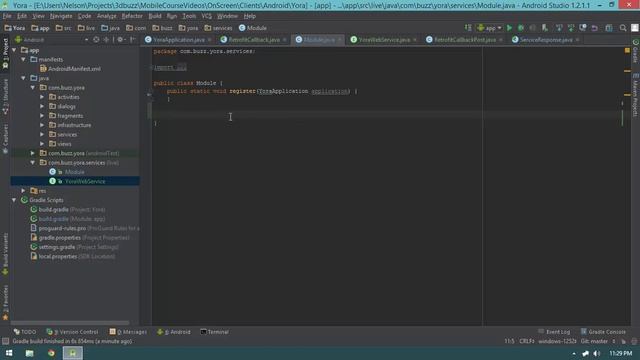The image size is (640, 360).
Task: Open the app run configuration dropdown
Action: (x=489, y=28)
